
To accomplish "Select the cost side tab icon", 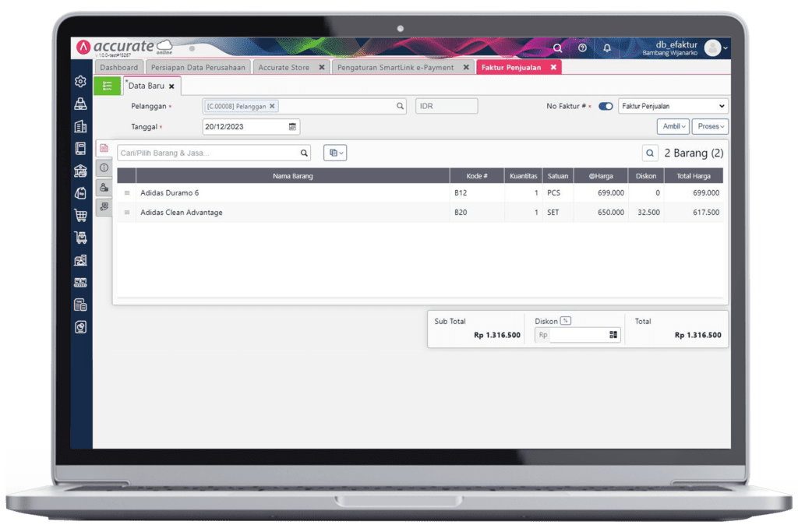I will coord(104,187).
